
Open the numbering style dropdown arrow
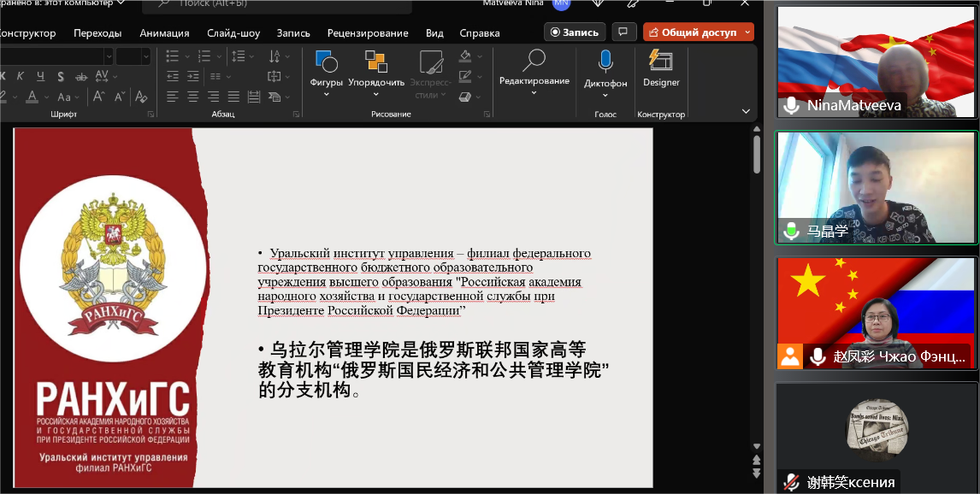coord(218,56)
